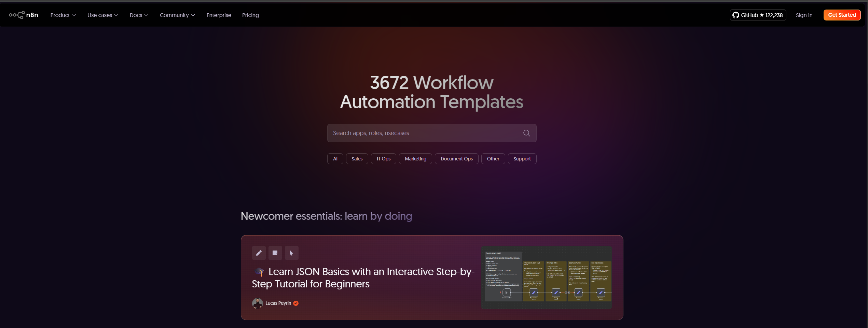Viewport: 868px width, 328px height.
Task: Open the Docs dropdown menu
Action: [139, 15]
